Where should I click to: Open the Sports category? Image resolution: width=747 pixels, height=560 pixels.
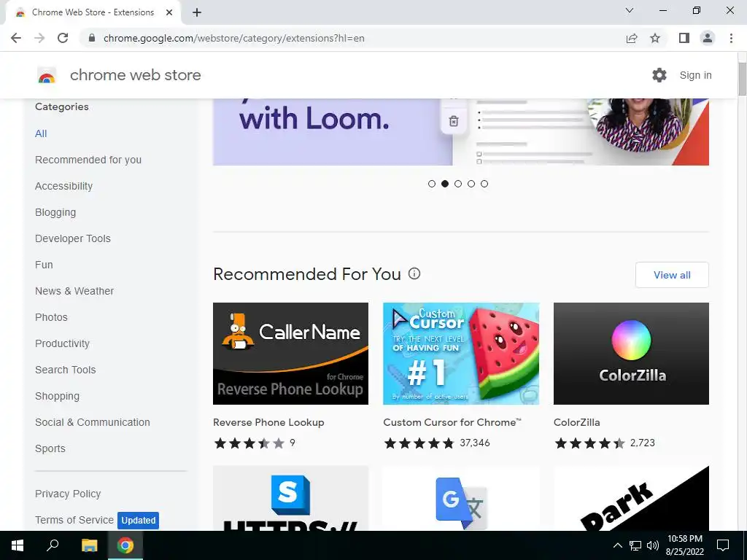click(x=50, y=448)
